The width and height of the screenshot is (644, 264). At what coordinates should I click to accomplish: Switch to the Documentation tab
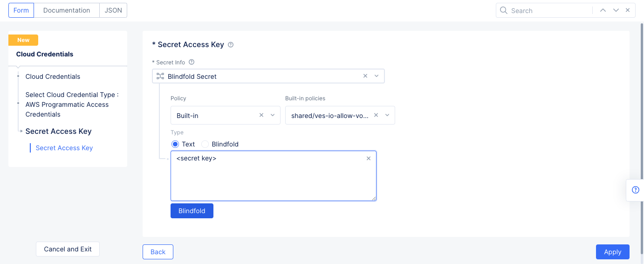[x=67, y=10]
